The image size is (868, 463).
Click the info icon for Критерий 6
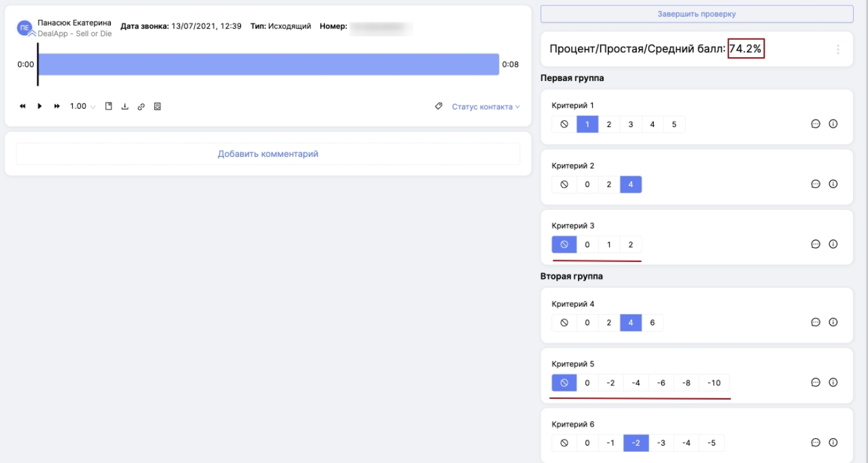click(x=833, y=442)
